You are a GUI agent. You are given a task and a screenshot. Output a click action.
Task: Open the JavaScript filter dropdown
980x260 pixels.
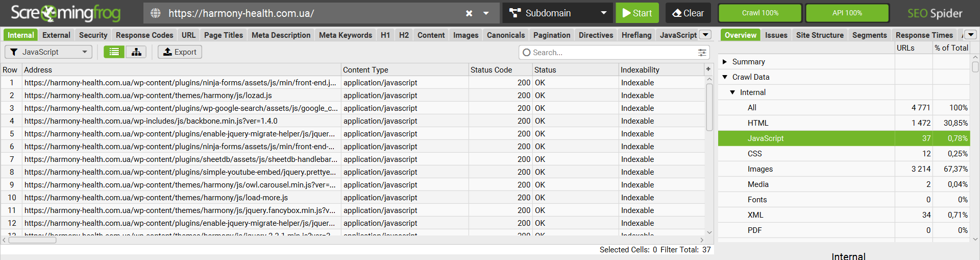click(x=48, y=52)
